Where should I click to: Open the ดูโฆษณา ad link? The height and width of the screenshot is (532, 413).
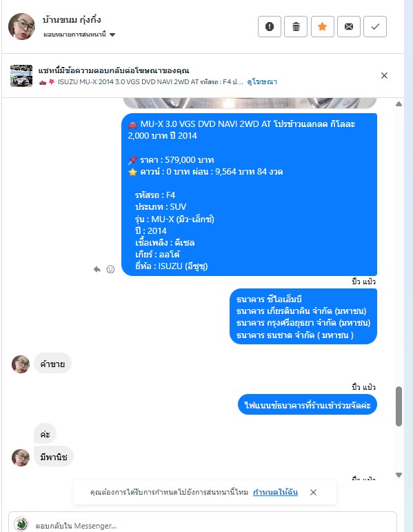tap(262, 82)
